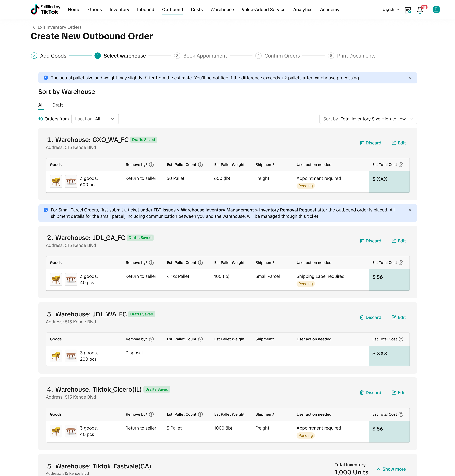
Task: Open the Value-Added Service menu
Action: (263, 10)
